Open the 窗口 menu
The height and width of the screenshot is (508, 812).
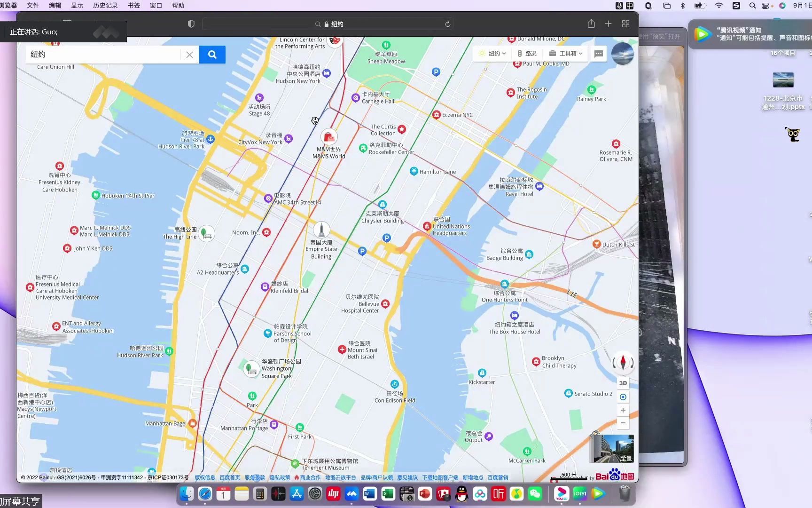[x=156, y=5]
